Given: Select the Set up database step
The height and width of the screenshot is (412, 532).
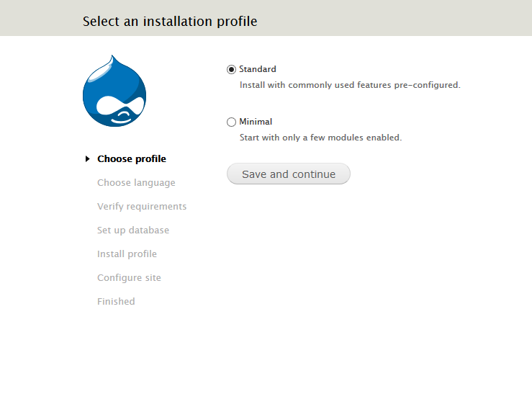Looking at the screenshot, I should (133, 230).
